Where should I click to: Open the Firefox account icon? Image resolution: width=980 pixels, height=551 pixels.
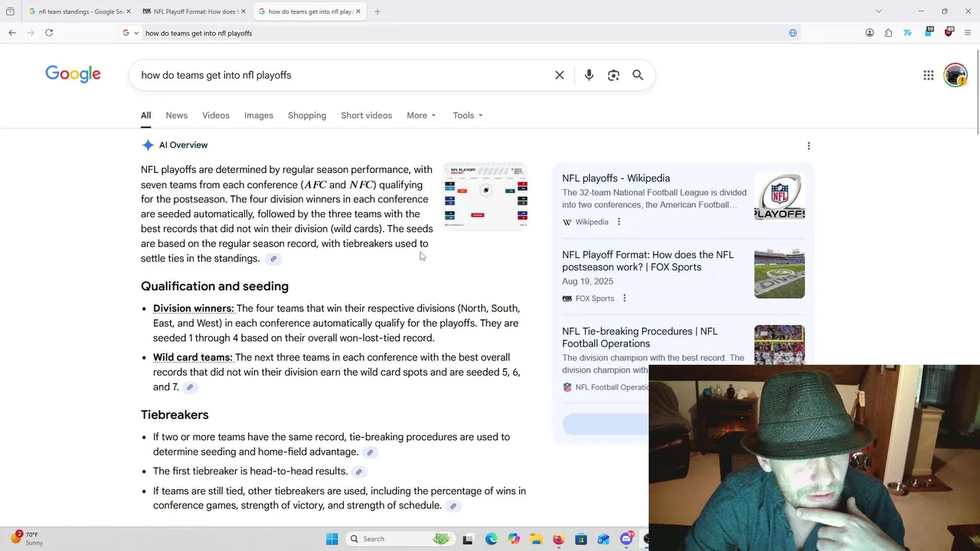pyautogui.click(x=870, y=33)
